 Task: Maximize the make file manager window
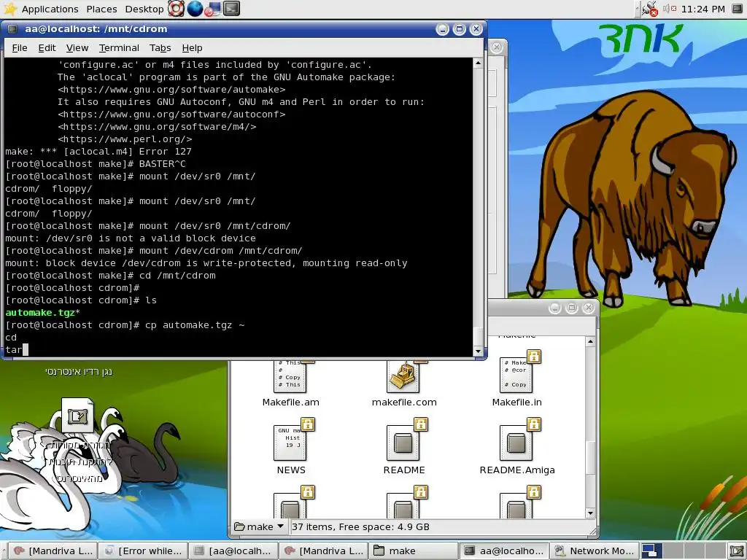572,308
